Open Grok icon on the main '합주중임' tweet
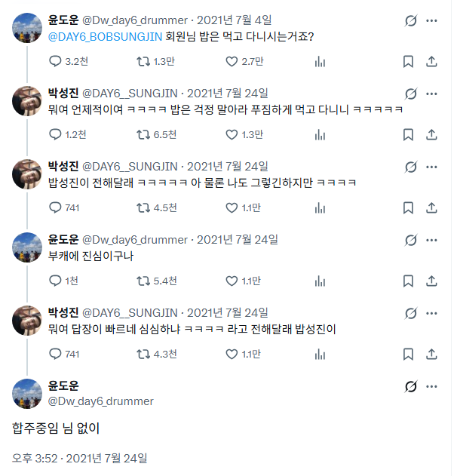This screenshot has width=454, height=476. click(x=411, y=386)
